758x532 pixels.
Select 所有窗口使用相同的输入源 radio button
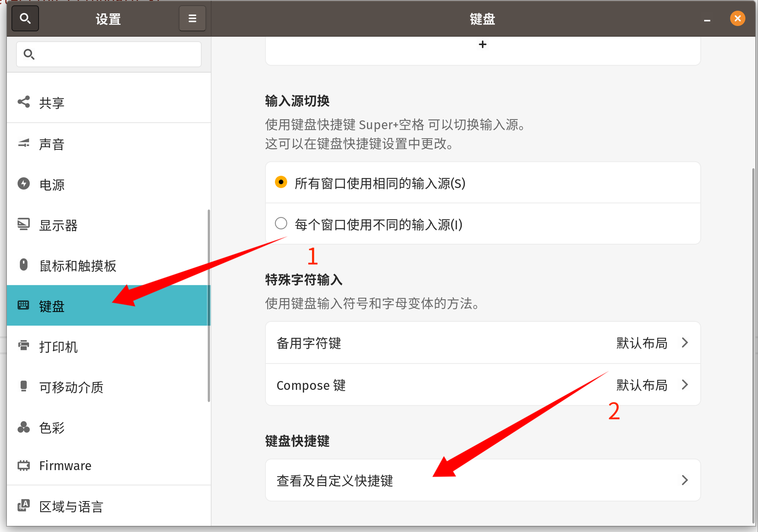pyautogui.click(x=281, y=183)
